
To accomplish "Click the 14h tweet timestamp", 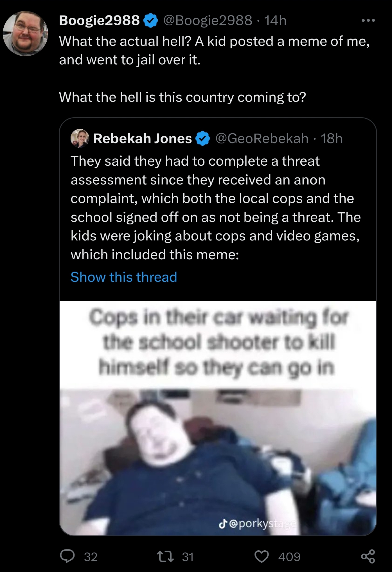I will pos(276,21).
